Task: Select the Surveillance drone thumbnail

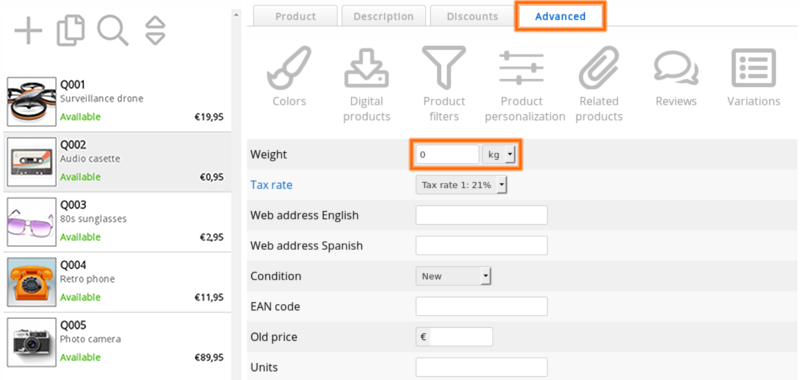Action: coord(32,102)
